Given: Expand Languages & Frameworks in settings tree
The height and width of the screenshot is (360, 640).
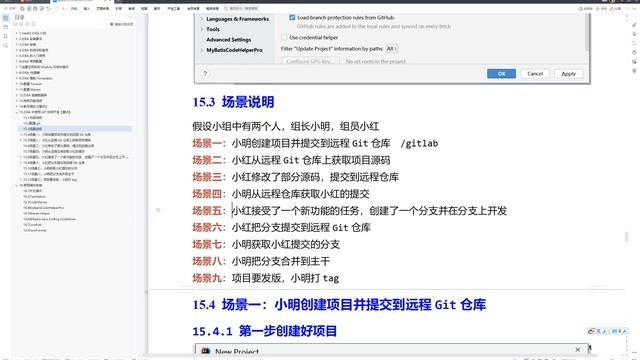Looking at the screenshot, I should pos(202,19).
